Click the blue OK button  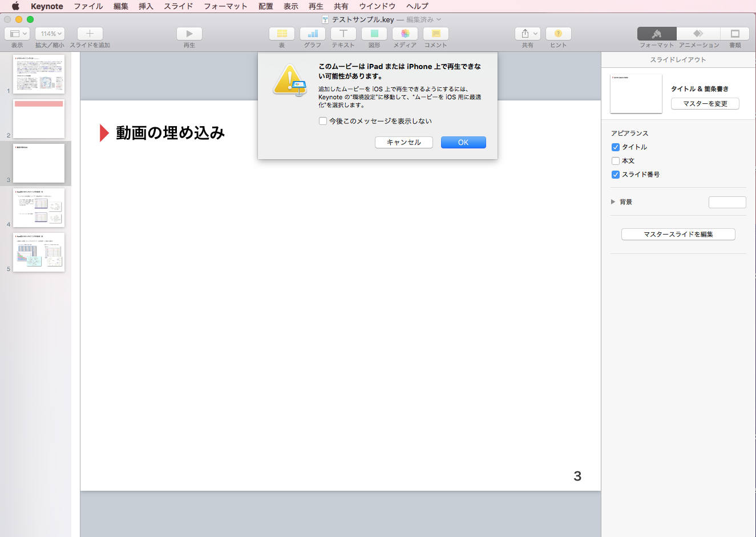[x=463, y=143]
